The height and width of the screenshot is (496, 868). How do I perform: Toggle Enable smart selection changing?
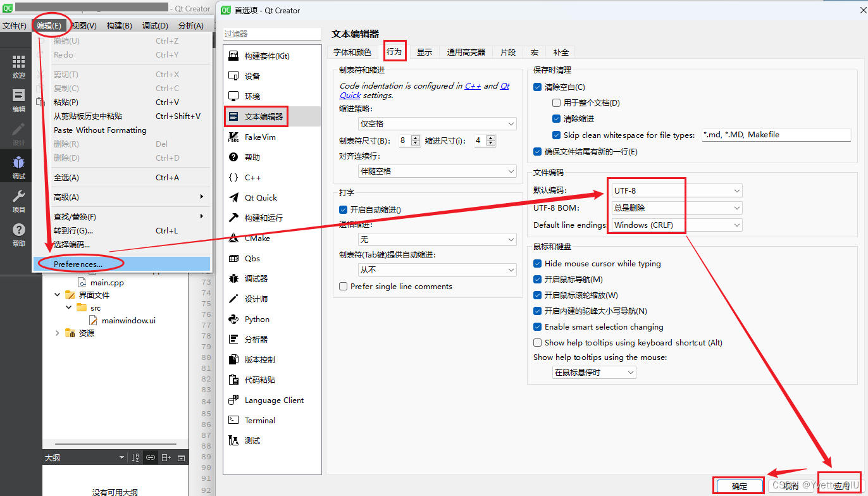[x=538, y=326]
